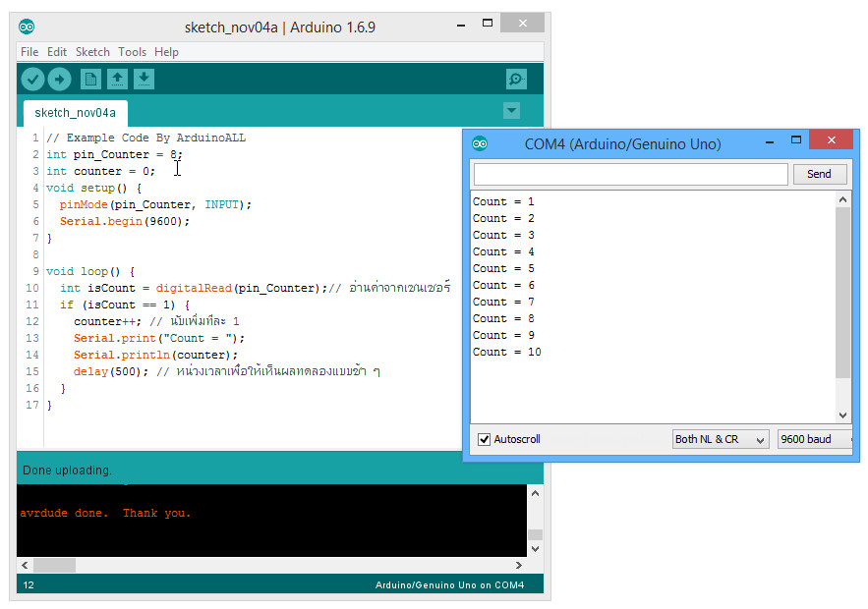The image size is (868, 609).
Task: Click horizontal scrollbar right arrow
Action: click(519, 566)
